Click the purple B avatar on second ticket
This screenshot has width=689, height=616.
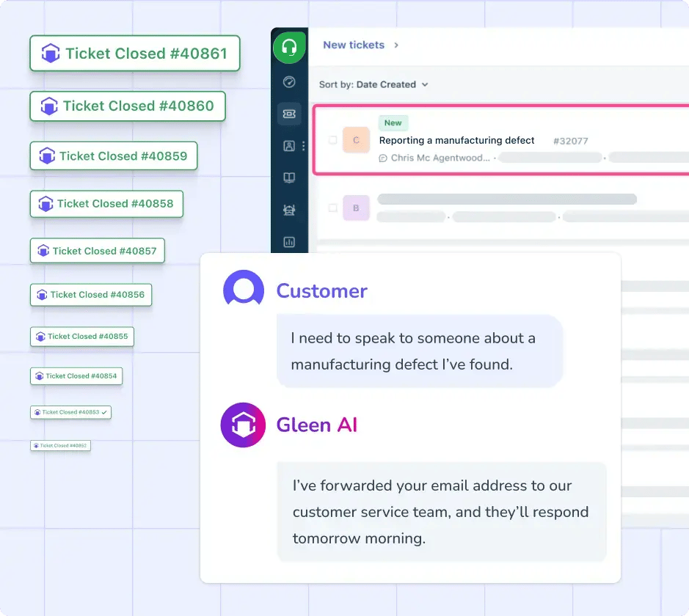356,208
